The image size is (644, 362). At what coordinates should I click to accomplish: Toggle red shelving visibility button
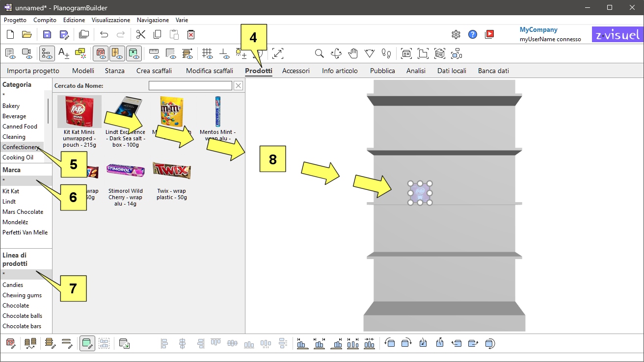(101, 53)
